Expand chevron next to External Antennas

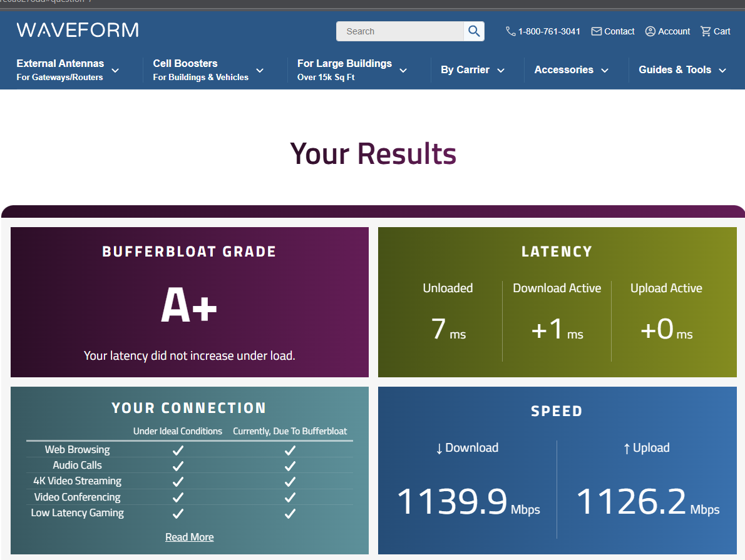click(115, 70)
